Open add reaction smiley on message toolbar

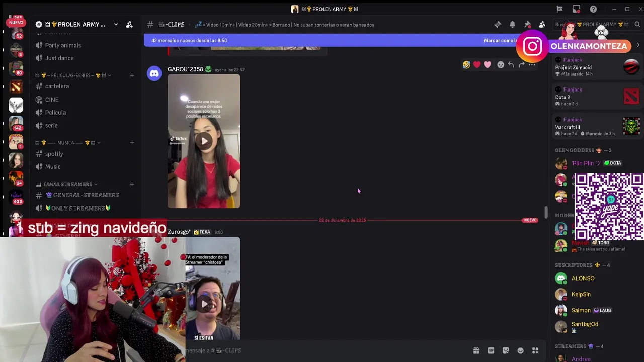point(501,65)
